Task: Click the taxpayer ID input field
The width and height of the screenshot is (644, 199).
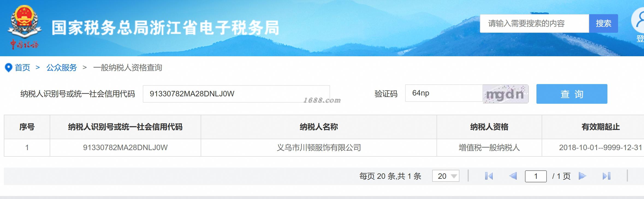Action: click(x=236, y=94)
